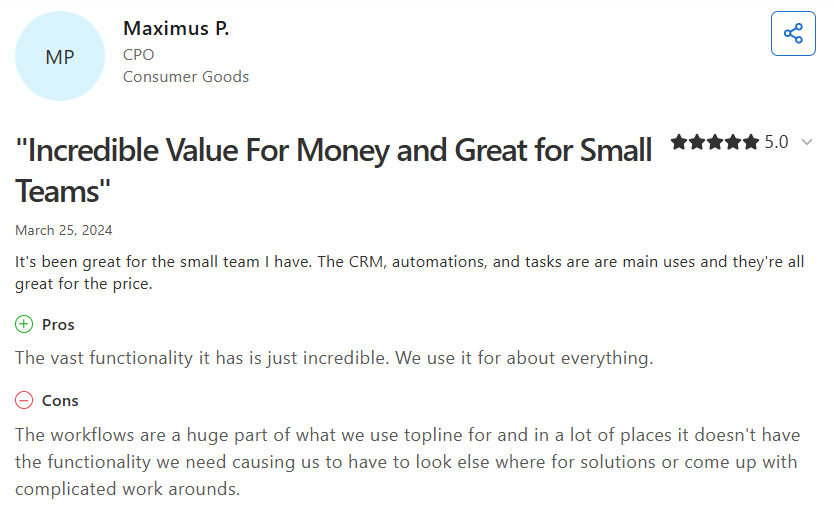
Task: Click the Consumer Goods industry label
Action: (x=186, y=77)
